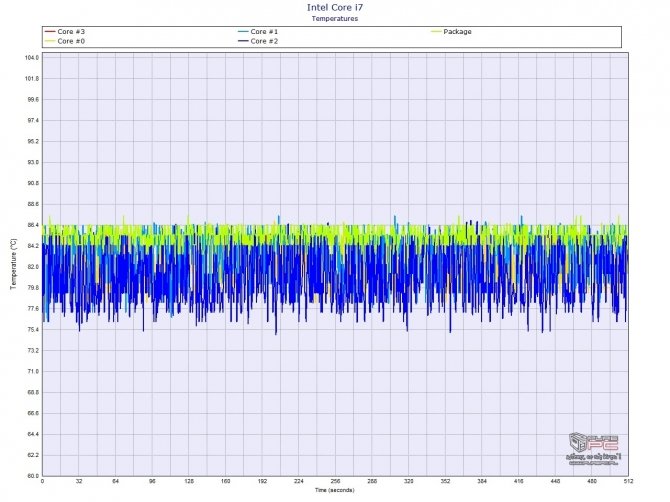Click the 62.2 y-axis value
The height and width of the screenshot is (502, 670).
point(32,455)
